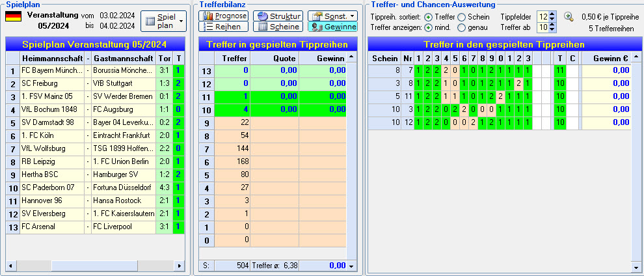
Task: Click the Struktur button
Action: click(278, 16)
